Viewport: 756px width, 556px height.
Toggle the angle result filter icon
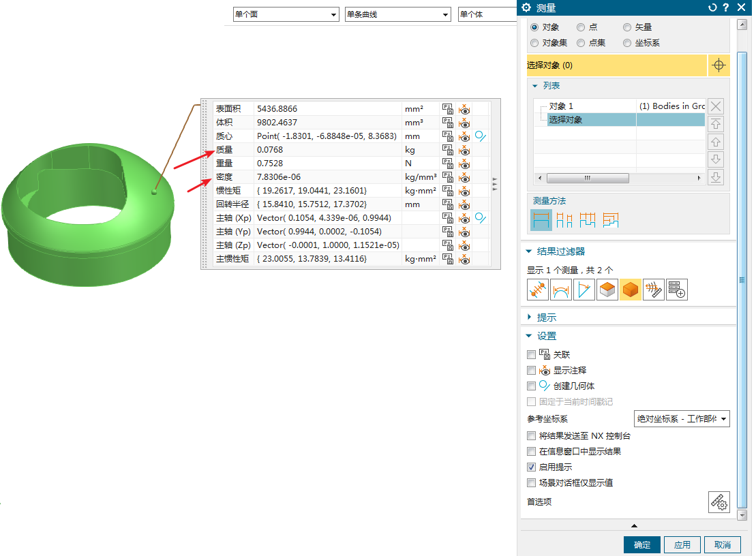(x=584, y=290)
